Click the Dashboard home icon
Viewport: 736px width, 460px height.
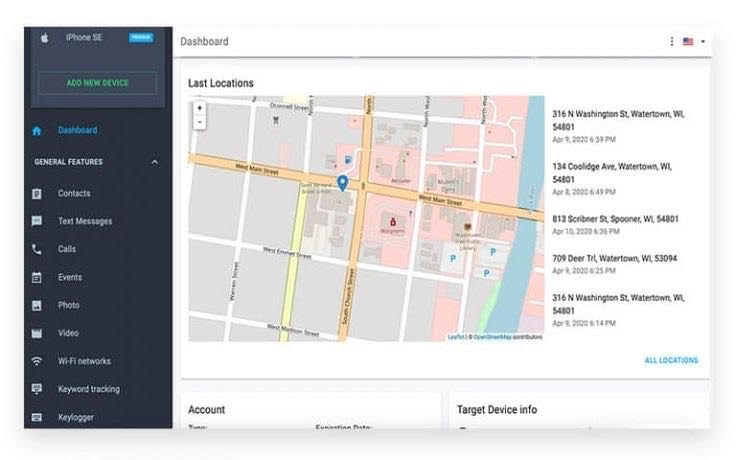coord(37,130)
